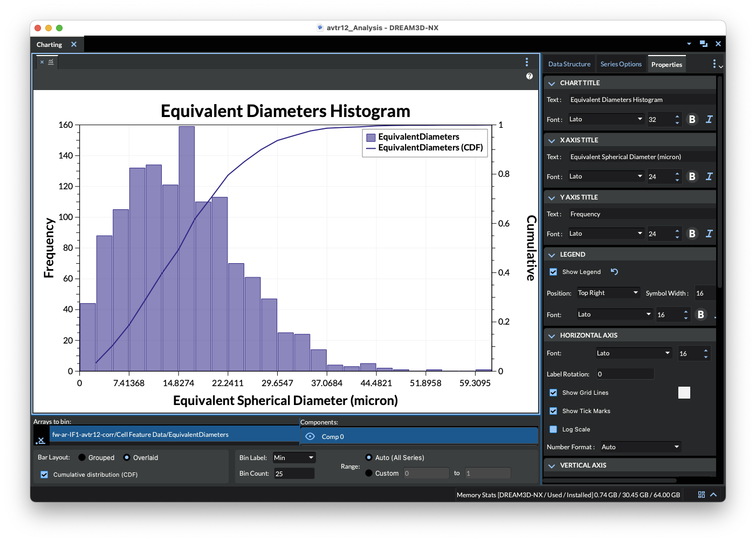Collapse the Y AXIS TITLE section
This screenshot has height=542, width=756.
point(552,197)
